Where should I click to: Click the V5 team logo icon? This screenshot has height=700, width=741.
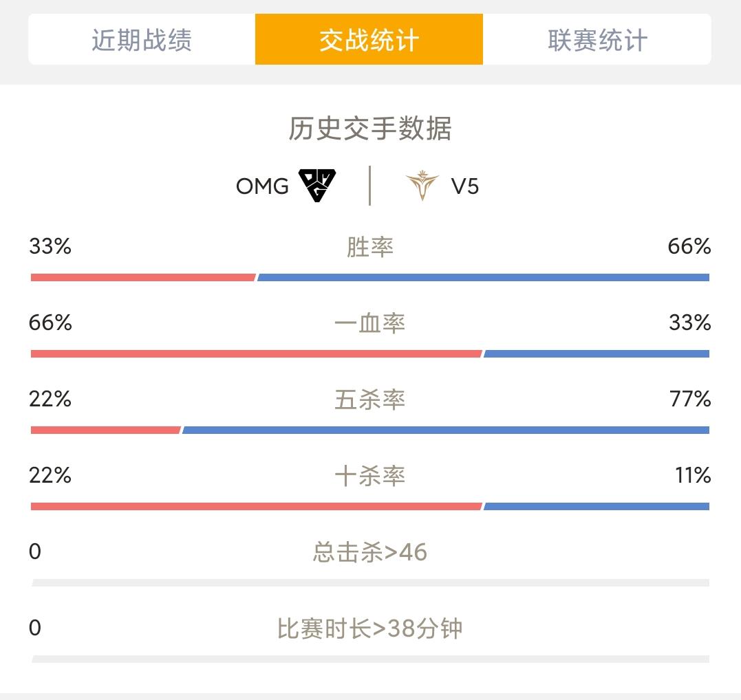[422, 186]
